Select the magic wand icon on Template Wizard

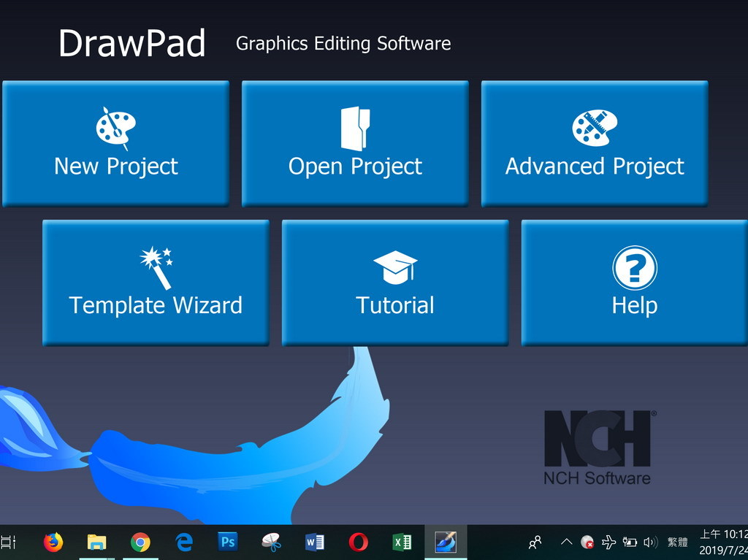point(156,266)
